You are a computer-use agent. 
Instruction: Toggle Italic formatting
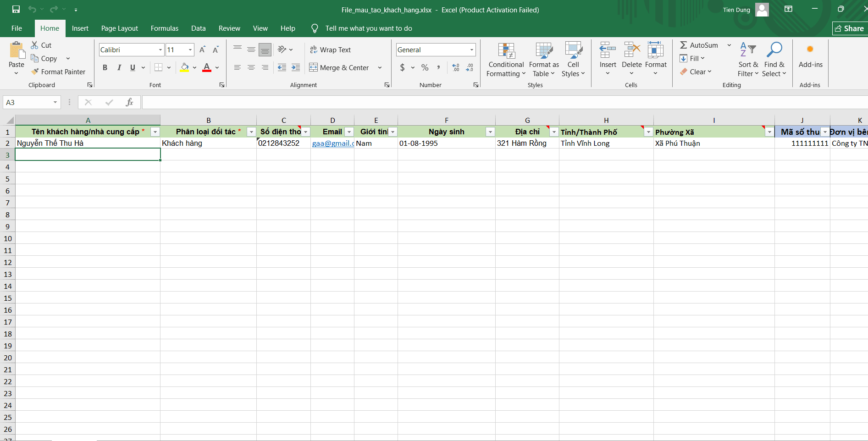[119, 67]
